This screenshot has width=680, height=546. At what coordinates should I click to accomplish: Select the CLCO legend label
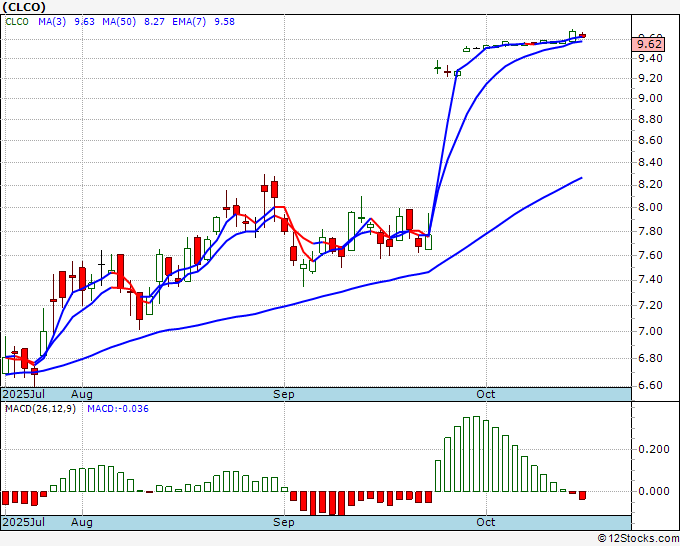pos(17,22)
